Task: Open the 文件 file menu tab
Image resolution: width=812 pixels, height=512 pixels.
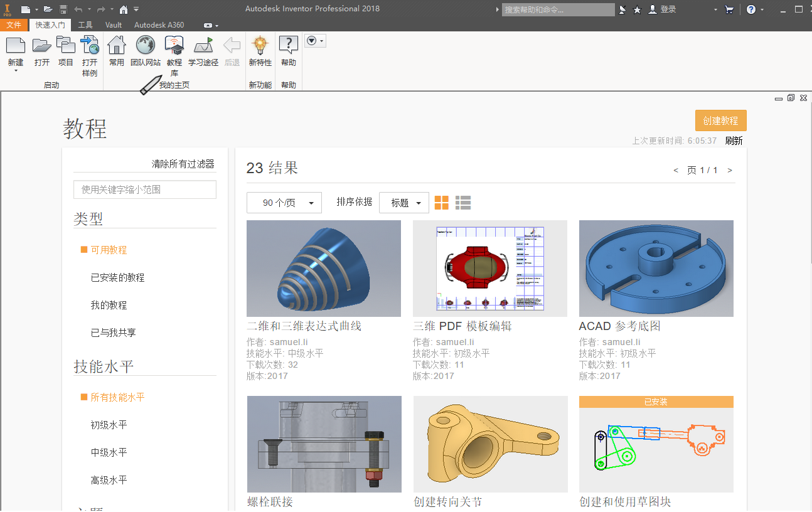Action: pos(14,25)
